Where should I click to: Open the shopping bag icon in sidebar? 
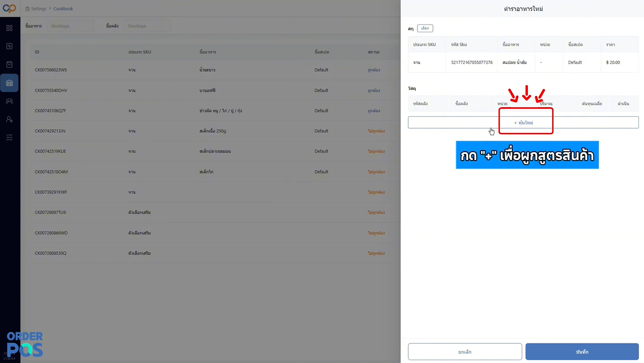coord(9,64)
